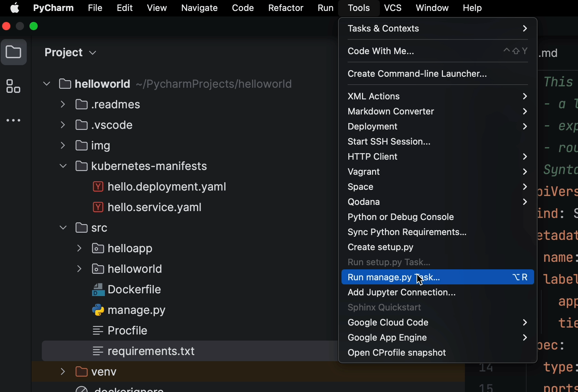Choose Run manage.py Task from Tools menu
Viewport: 578px width, 392px height.
click(x=393, y=277)
